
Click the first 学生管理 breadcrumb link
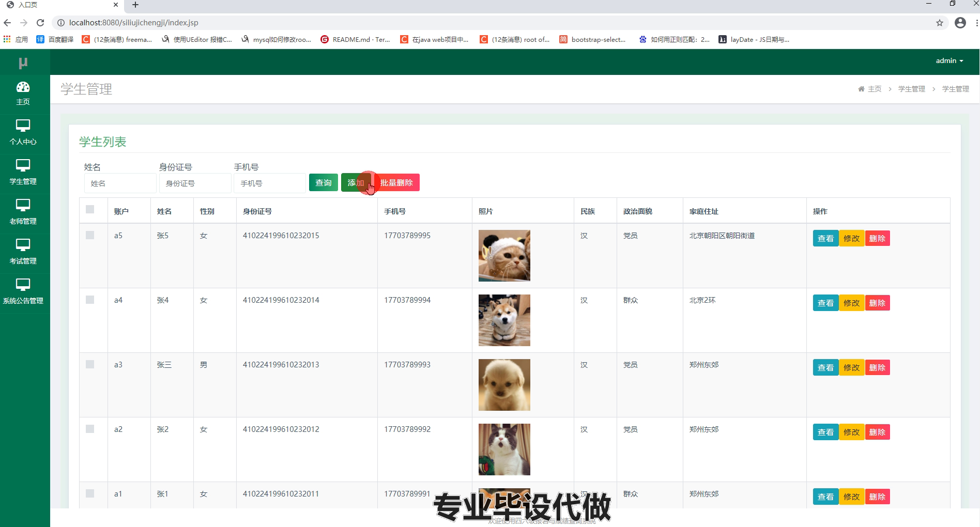[912, 89]
